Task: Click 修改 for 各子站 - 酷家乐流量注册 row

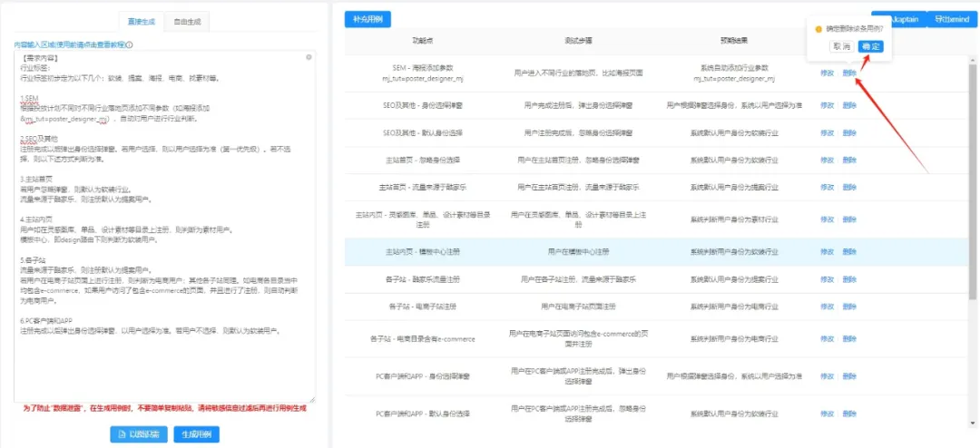Action: click(827, 279)
